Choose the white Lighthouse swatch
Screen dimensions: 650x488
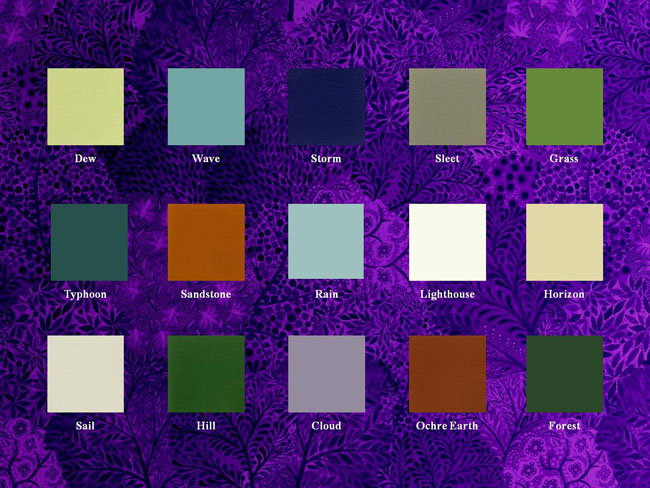(x=447, y=242)
